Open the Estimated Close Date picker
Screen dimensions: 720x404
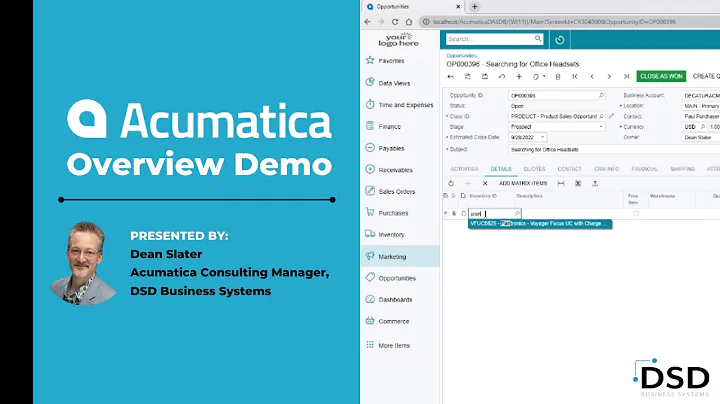[x=542, y=137]
